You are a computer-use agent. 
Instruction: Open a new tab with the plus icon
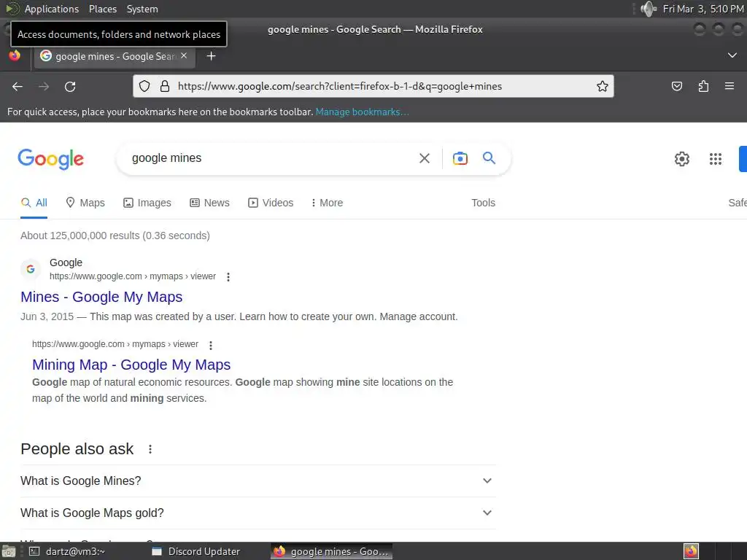coord(211,56)
